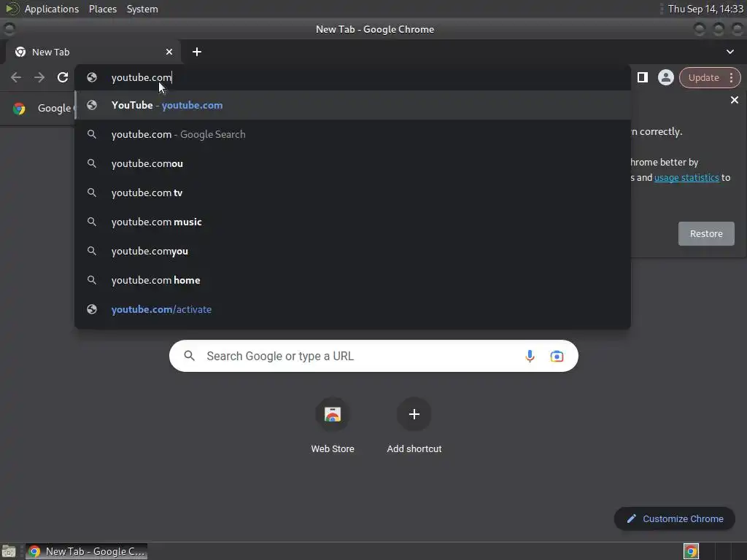Start voice search with the microphone icon

pyautogui.click(x=530, y=356)
